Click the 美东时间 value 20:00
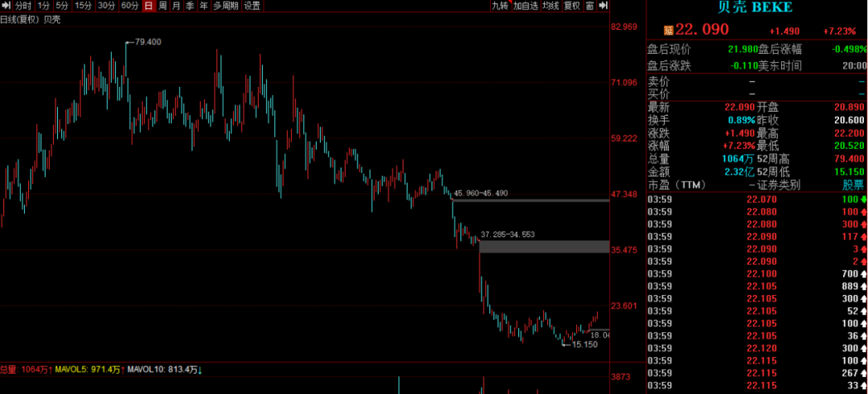The image size is (868, 394). [x=853, y=66]
